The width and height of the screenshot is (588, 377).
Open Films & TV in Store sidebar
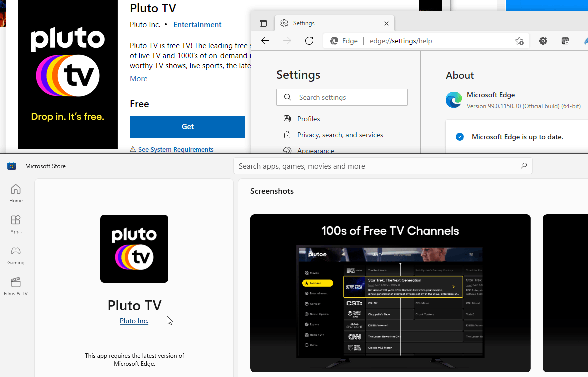point(16,287)
